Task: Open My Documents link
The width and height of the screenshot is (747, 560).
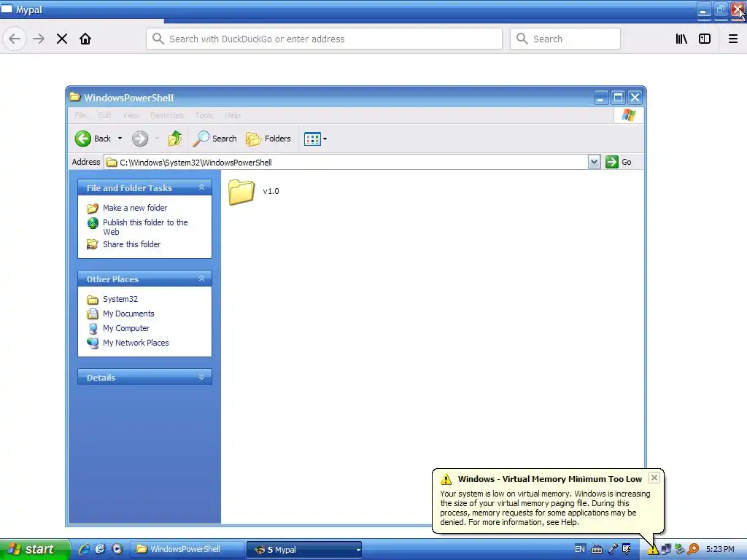Action: click(x=128, y=314)
